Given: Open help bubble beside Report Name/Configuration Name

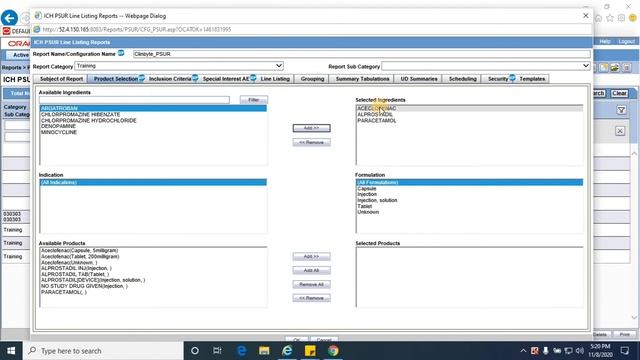Looking at the screenshot, I should (x=121, y=53).
